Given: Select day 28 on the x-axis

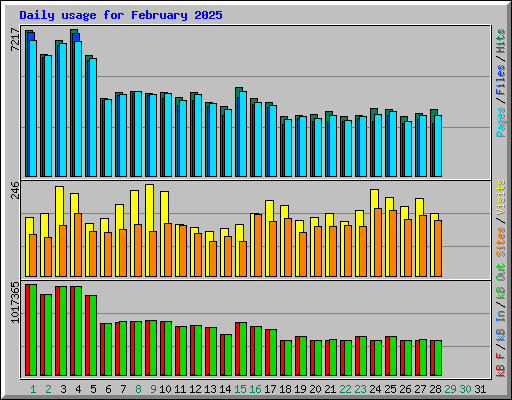Looking at the screenshot, I should tap(435, 389).
